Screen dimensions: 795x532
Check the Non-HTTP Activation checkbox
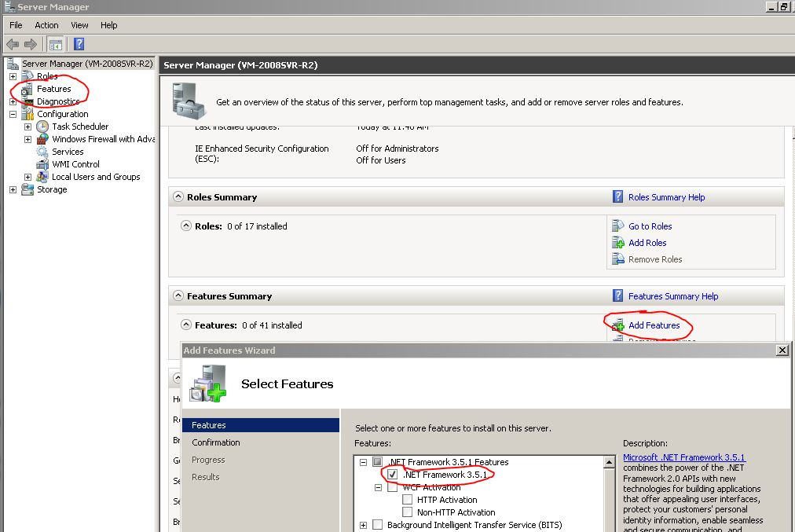tap(407, 512)
